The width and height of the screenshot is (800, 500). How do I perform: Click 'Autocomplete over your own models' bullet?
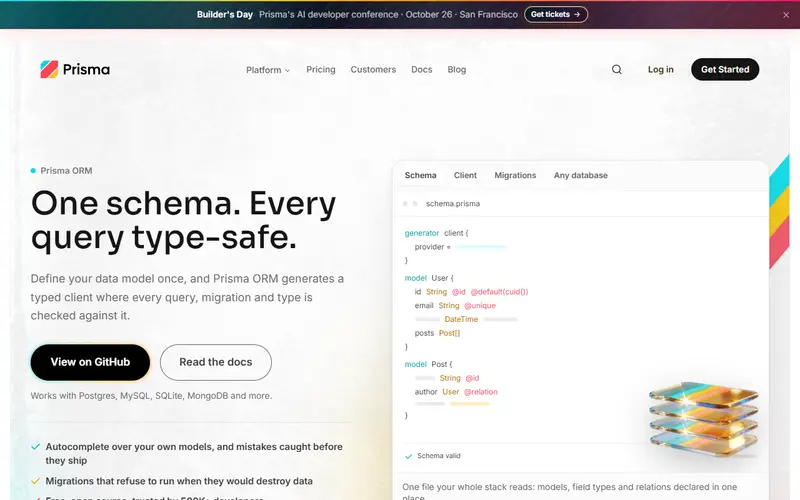194,453
